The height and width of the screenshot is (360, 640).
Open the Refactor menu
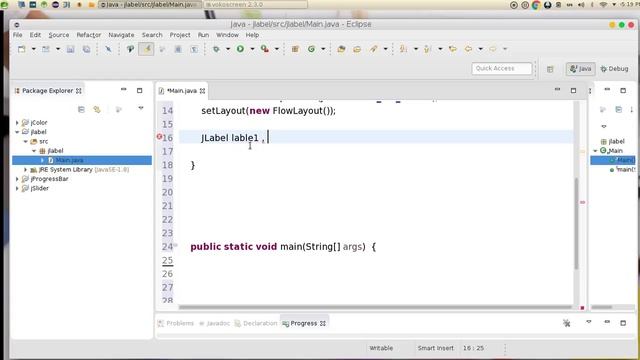pos(89,35)
